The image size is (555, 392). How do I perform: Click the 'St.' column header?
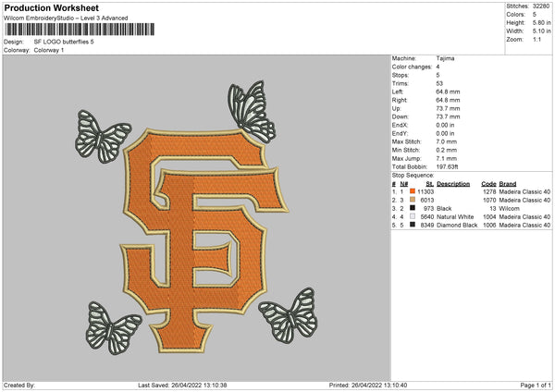(430, 184)
